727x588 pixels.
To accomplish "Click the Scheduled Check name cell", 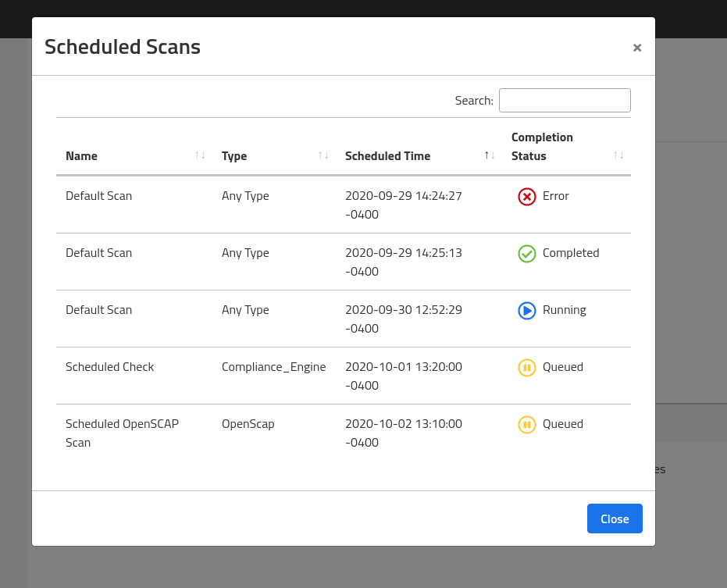I will 109,367.
